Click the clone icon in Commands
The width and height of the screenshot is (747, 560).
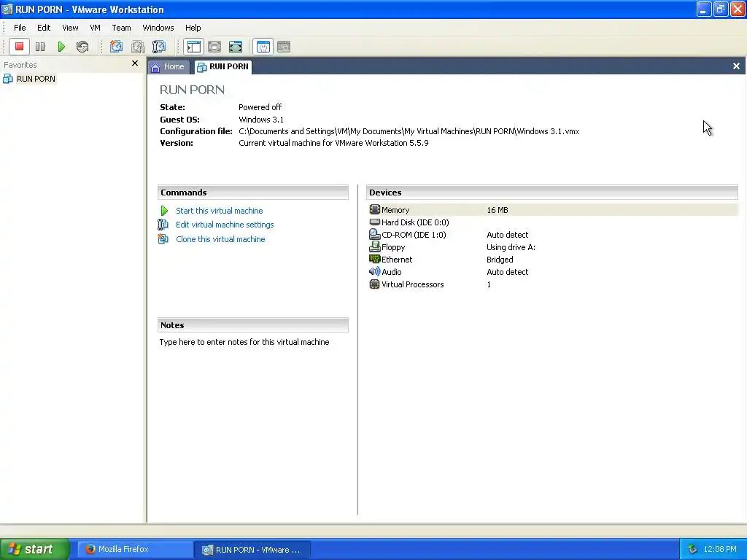pyautogui.click(x=163, y=238)
